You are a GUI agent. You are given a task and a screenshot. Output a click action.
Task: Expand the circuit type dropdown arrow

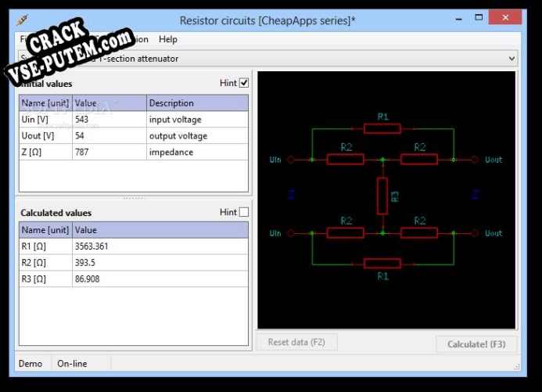[x=512, y=59]
